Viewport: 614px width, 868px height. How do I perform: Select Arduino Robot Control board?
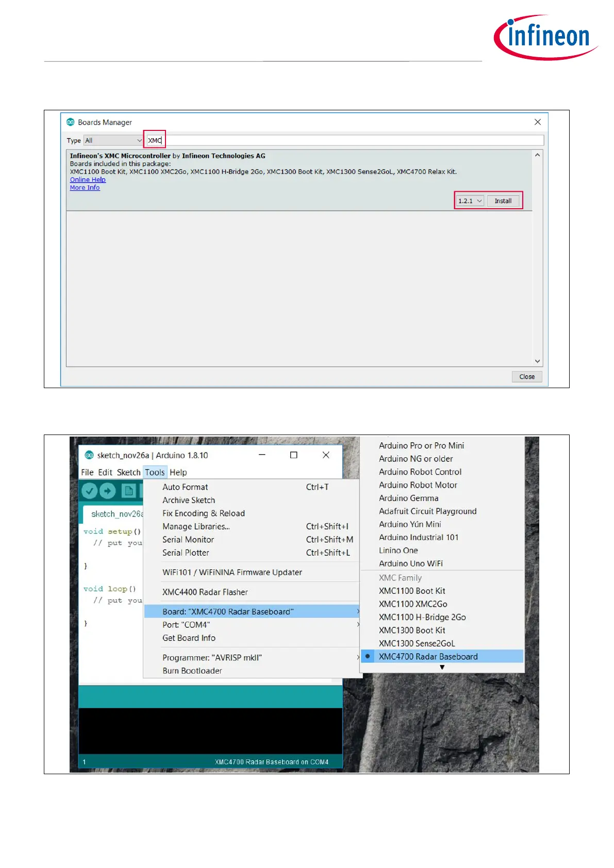[442, 472]
